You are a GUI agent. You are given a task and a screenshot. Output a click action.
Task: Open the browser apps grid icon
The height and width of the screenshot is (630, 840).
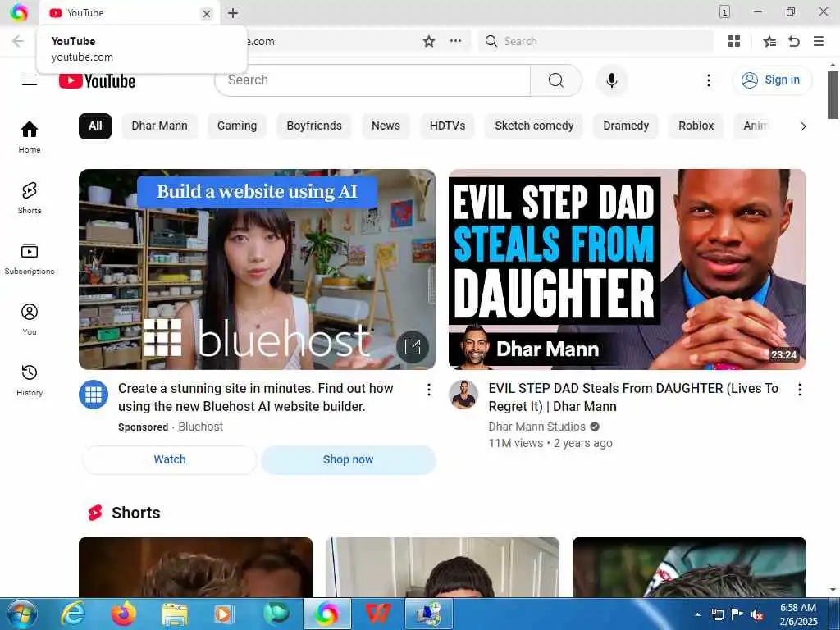point(734,41)
